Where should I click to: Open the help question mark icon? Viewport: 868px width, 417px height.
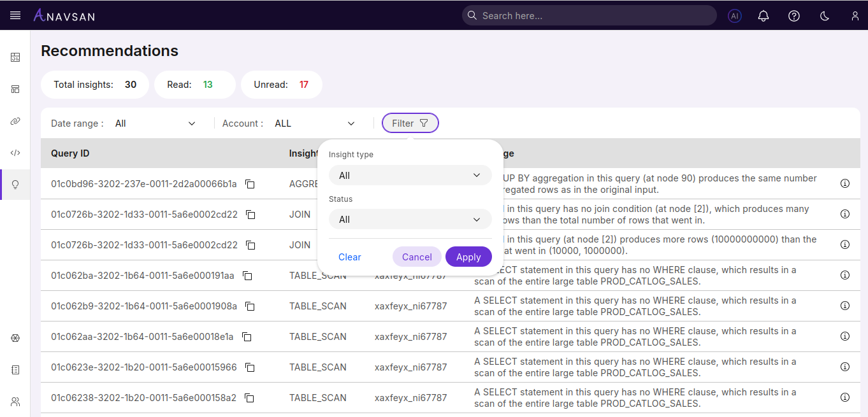794,16
